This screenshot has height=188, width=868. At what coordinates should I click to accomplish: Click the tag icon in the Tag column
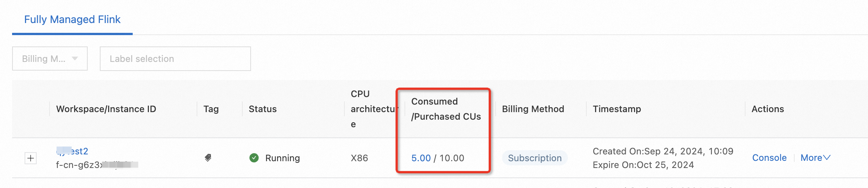coord(208,158)
